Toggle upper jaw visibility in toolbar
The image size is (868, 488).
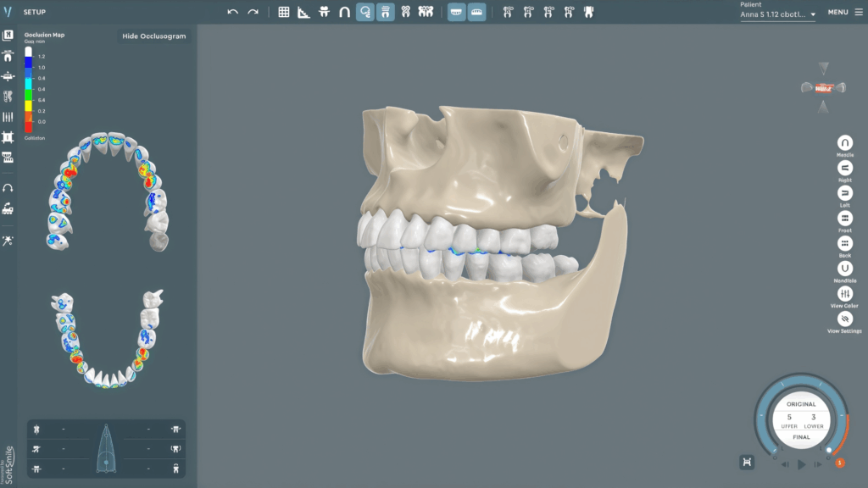(456, 12)
